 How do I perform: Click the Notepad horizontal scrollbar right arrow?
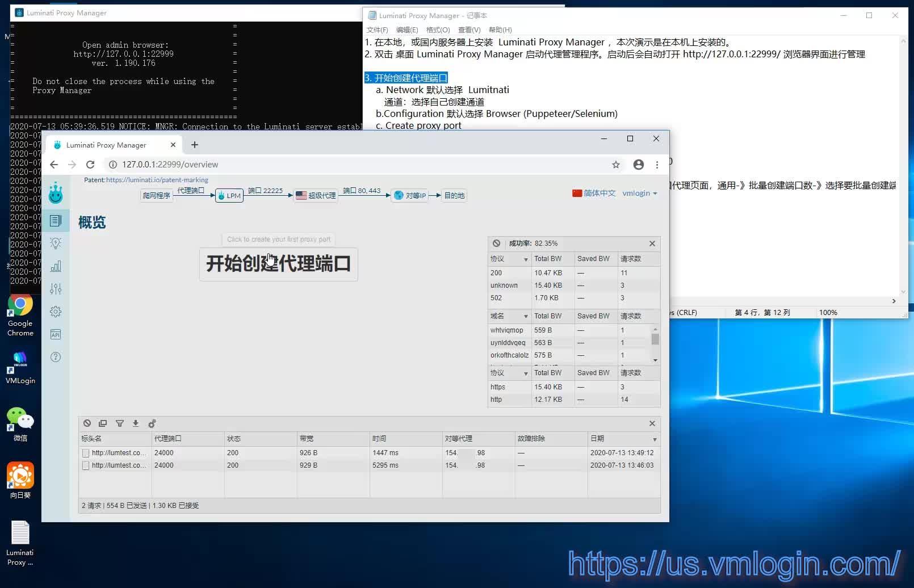point(894,301)
